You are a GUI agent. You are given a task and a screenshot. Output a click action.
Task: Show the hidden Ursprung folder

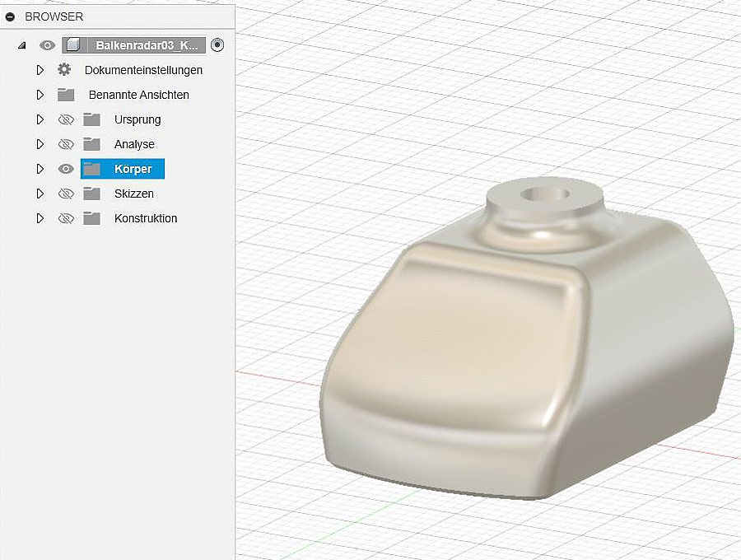point(66,119)
